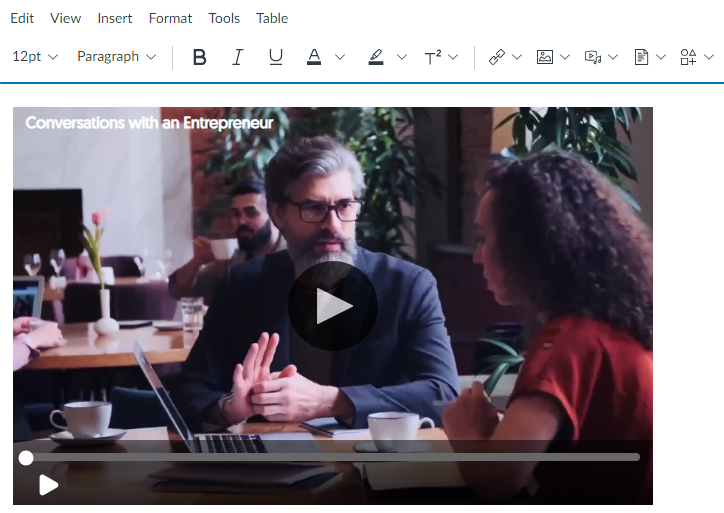
Task: Expand document options arrow
Action: coord(661,57)
